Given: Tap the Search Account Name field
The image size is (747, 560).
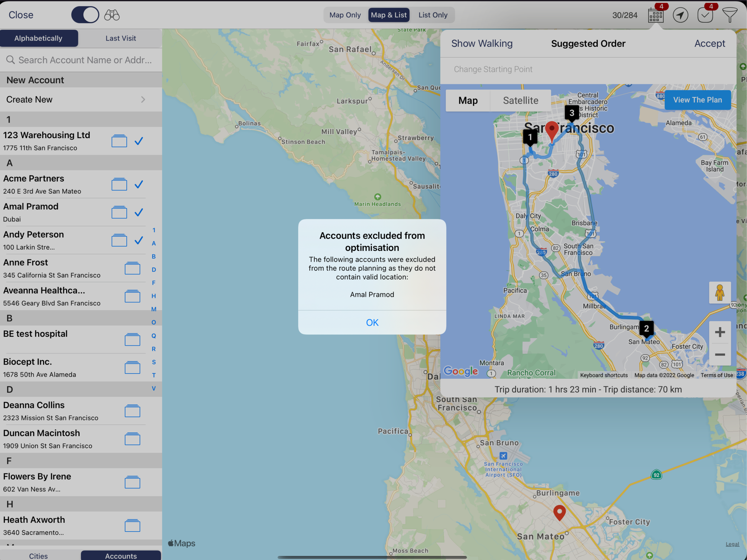Looking at the screenshot, I should tap(81, 60).
